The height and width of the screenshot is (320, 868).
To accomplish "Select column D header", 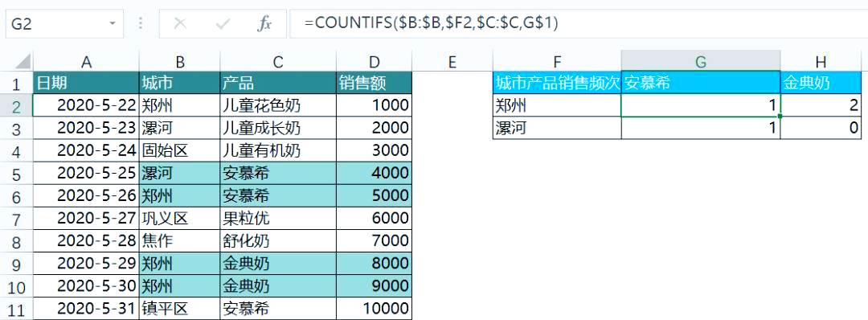I will pos(375,62).
